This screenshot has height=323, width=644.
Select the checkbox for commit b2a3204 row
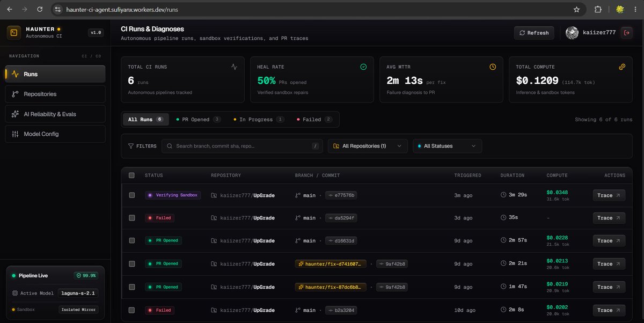tap(132, 310)
